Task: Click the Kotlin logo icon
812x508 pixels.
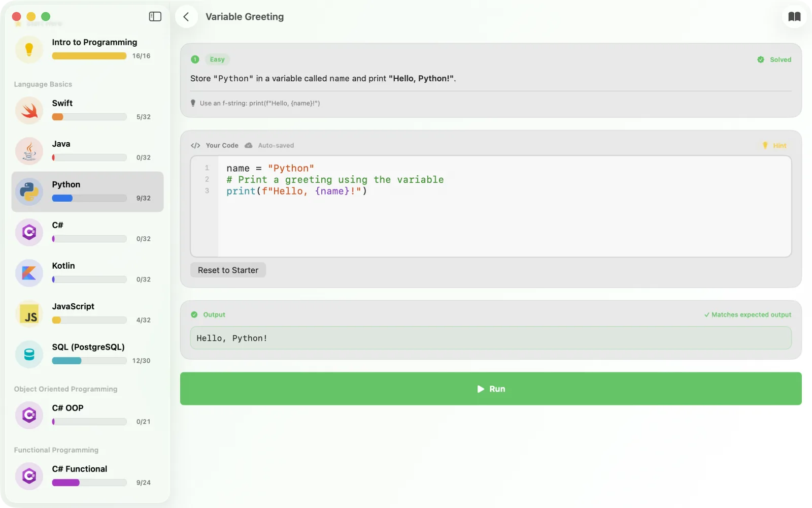Action: pyautogui.click(x=29, y=273)
